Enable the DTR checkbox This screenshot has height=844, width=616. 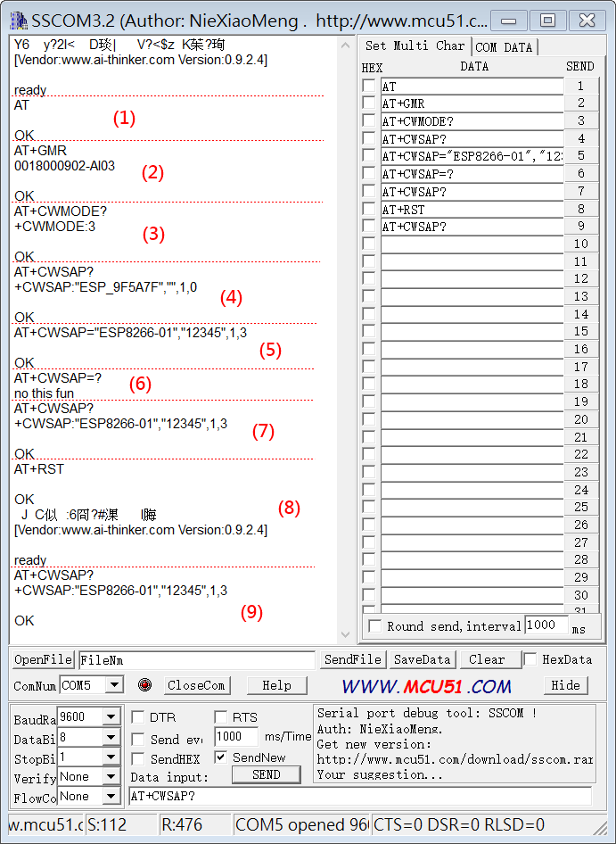(137, 717)
